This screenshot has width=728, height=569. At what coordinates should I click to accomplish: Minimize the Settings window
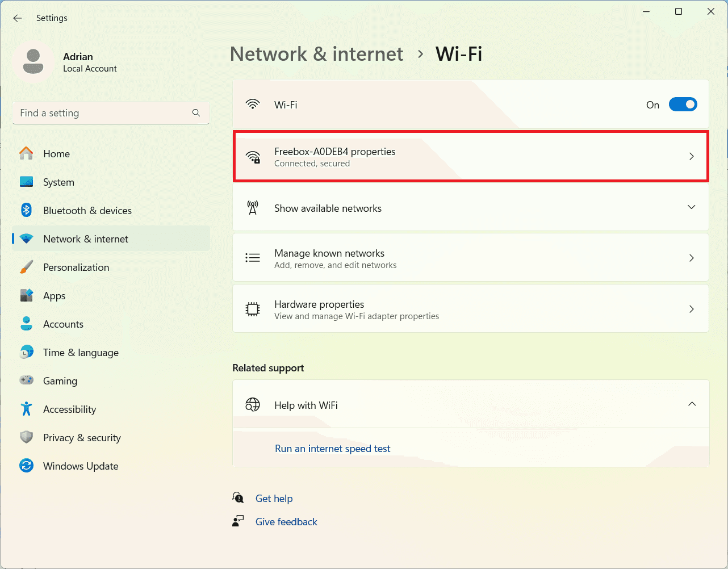646,11
